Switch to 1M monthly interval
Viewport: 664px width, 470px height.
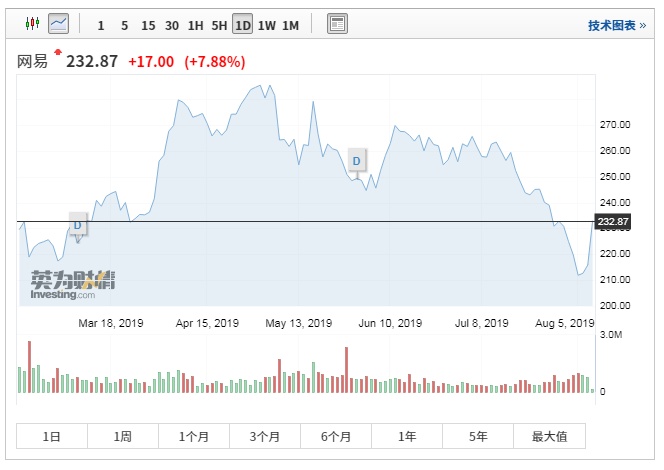coord(290,24)
